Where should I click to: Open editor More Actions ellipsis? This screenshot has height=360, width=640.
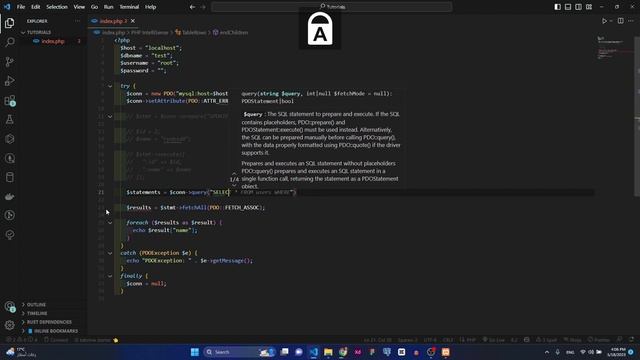(631, 21)
